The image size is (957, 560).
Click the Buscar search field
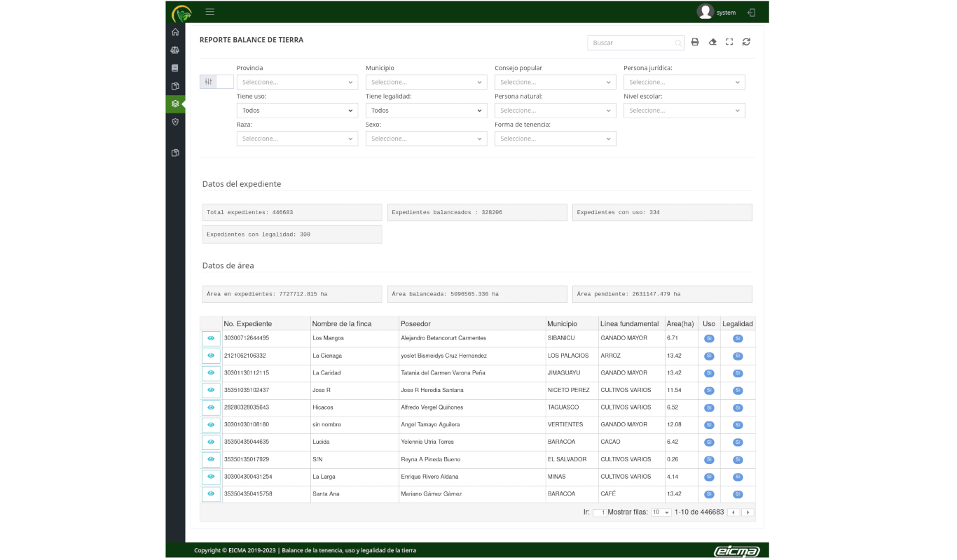click(631, 43)
